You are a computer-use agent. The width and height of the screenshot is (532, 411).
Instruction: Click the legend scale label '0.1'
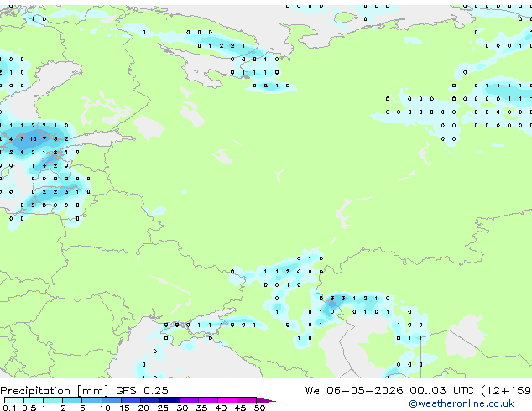click(x=9, y=408)
